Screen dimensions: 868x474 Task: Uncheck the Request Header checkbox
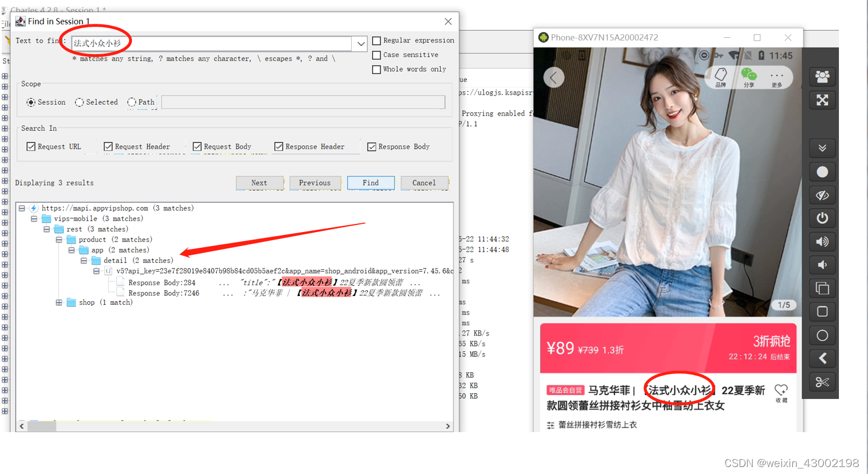coord(108,147)
